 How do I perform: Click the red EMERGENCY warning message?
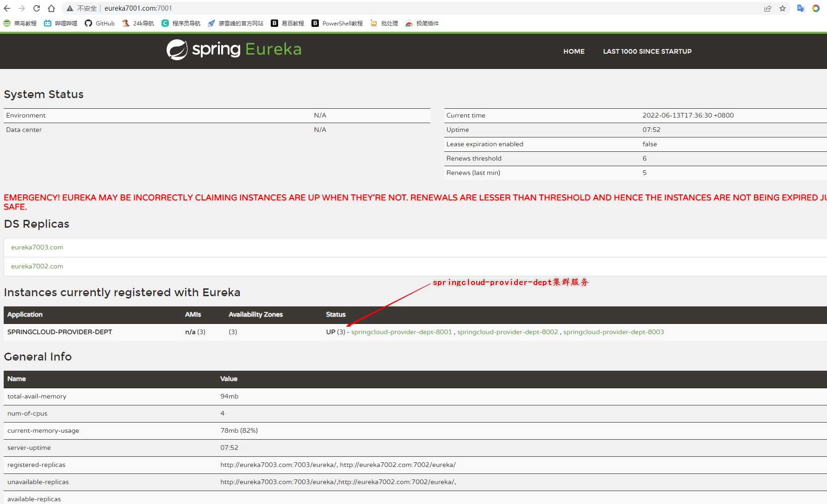(415, 202)
